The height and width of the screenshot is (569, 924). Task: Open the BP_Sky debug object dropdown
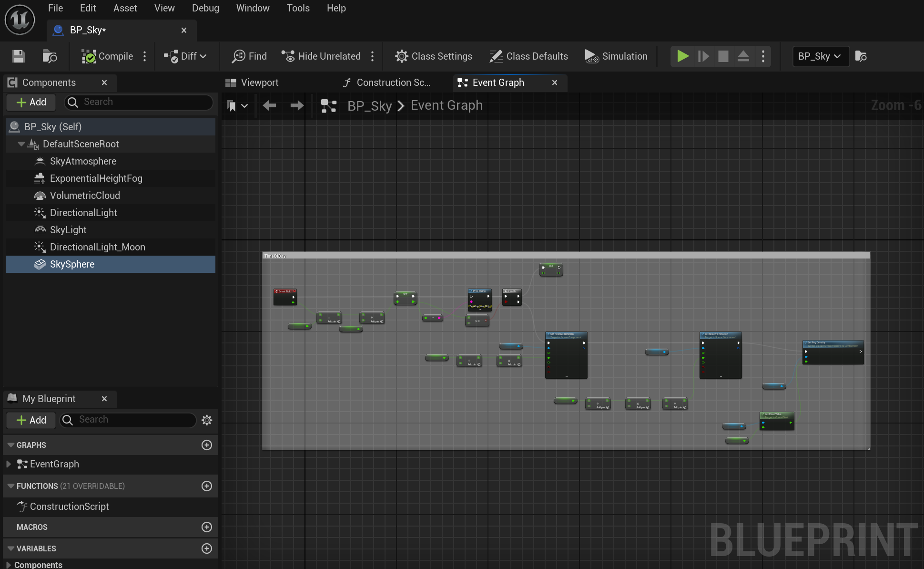[x=820, y=56]
